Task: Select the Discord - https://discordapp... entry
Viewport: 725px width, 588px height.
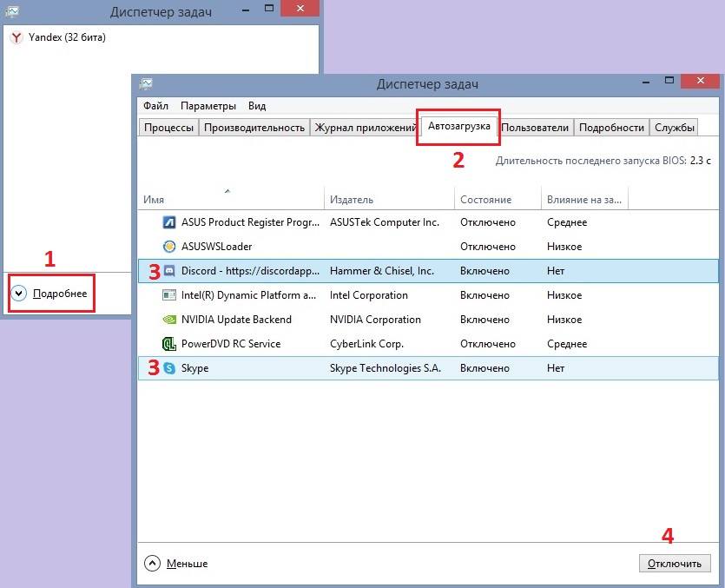Action: pyautogui.click(x=250, y=271)
